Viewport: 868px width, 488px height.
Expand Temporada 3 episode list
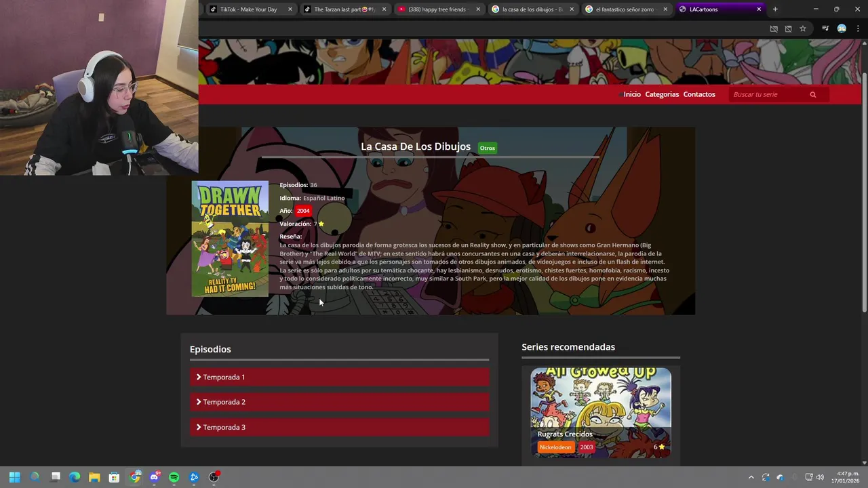coord(339,427)
